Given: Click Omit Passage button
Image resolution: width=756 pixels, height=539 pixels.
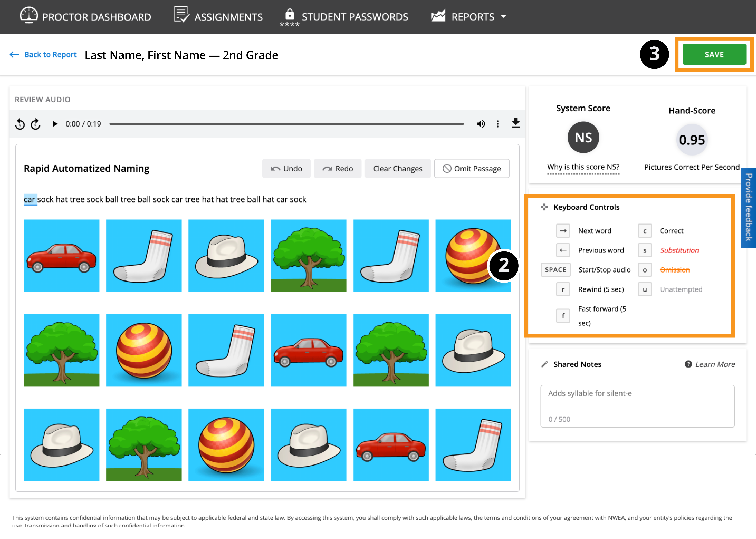Looking at the screenshot, I should (472, 169).
